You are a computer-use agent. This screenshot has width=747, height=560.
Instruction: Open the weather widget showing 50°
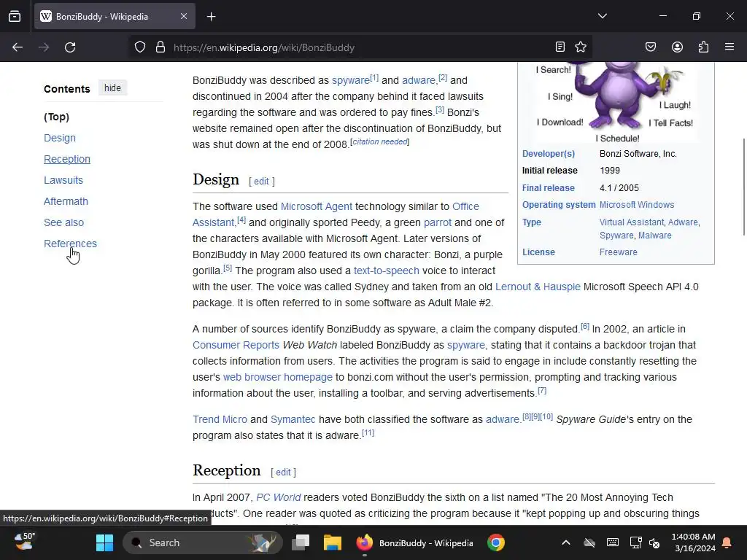(25, 542)
